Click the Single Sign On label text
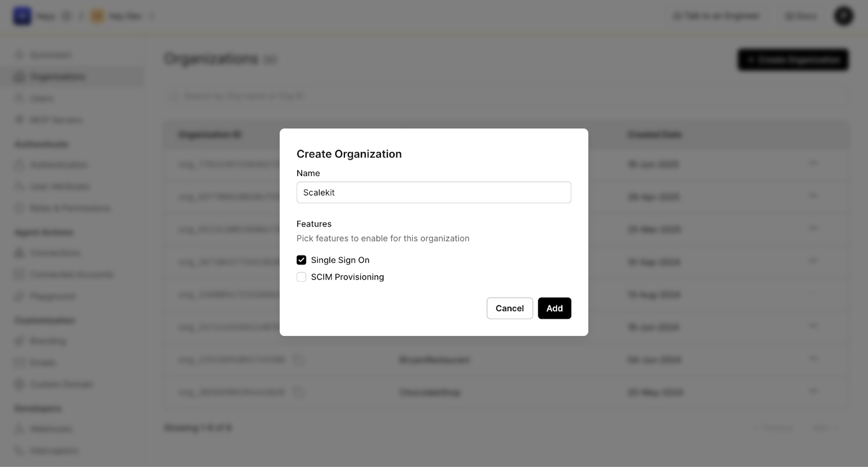Viewport: 868px width, 467px height. coord(340,260)
